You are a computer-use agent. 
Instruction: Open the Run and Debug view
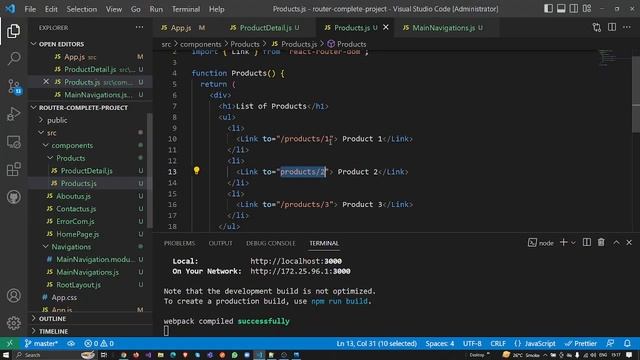tap(13, 114)
